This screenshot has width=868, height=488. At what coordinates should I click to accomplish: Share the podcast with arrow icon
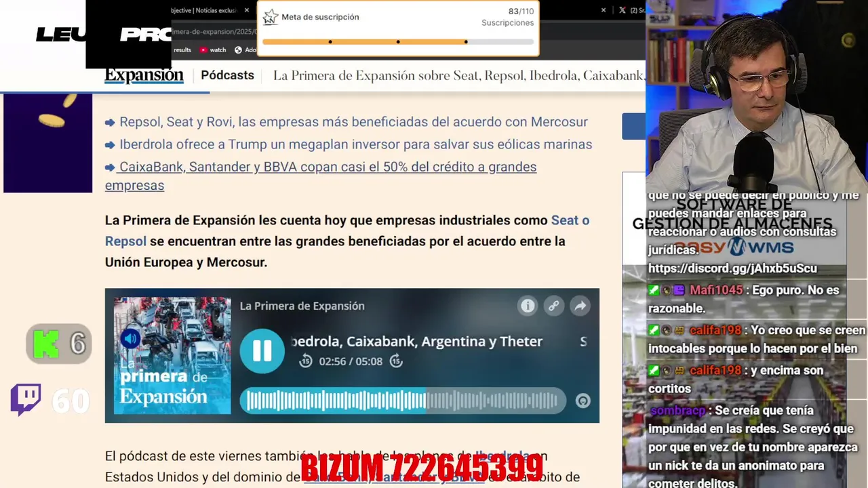pos(580,306)
